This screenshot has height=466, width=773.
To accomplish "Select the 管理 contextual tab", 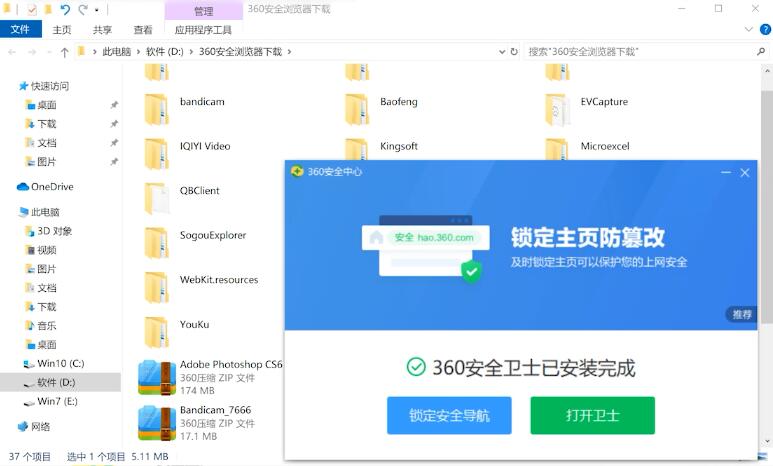I will click(x=204, y=11).
